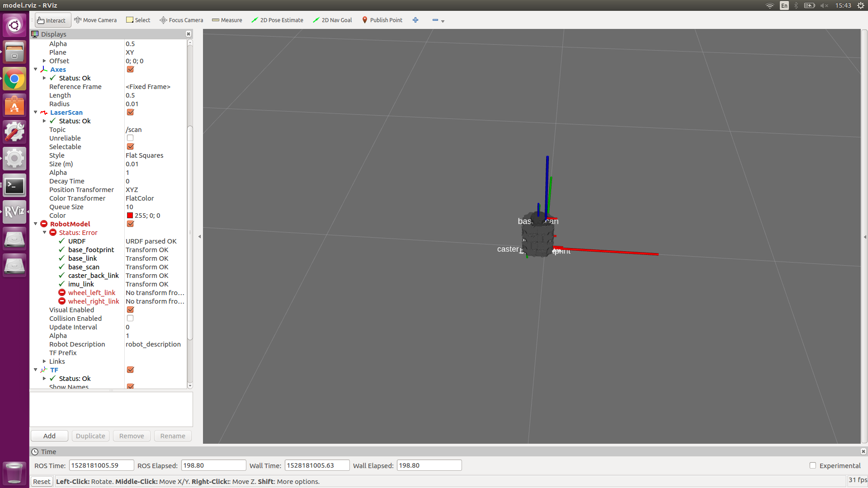Select the wheel_left_link error row
This screenshot has width=868, height=488.
tap(108, 293)
